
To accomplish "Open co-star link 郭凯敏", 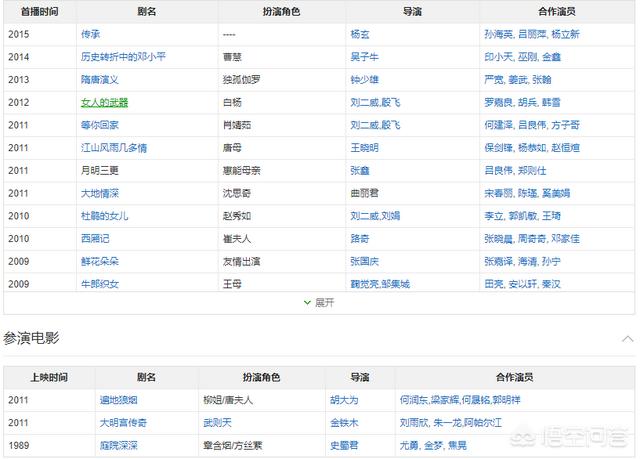I will pyautogui.click(x=522, y=216).
